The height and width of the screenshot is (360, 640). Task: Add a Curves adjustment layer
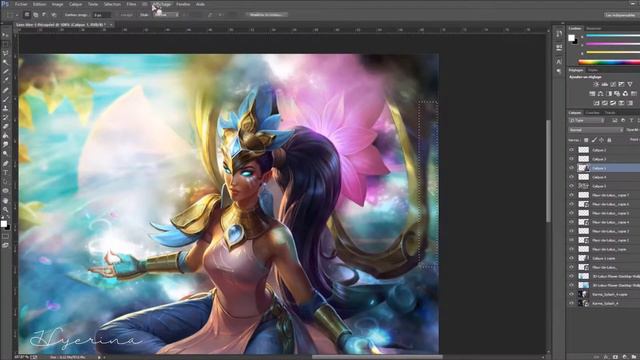pos(613,84)
